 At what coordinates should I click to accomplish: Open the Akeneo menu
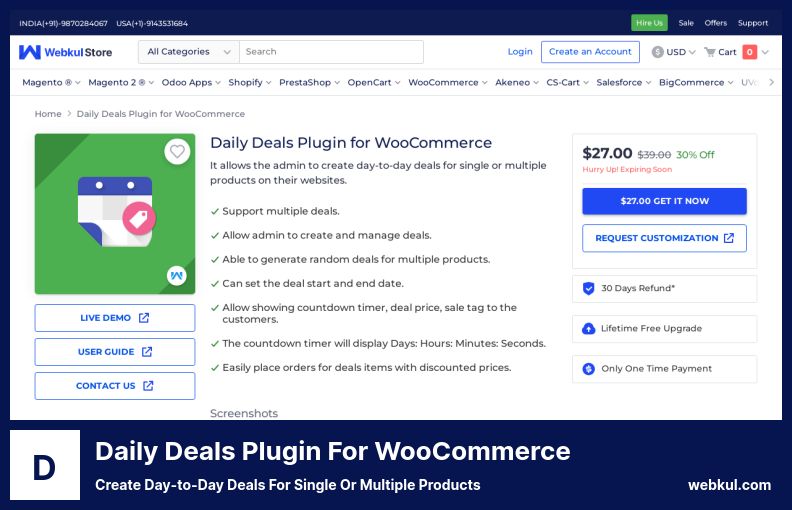tap(517, 82)
